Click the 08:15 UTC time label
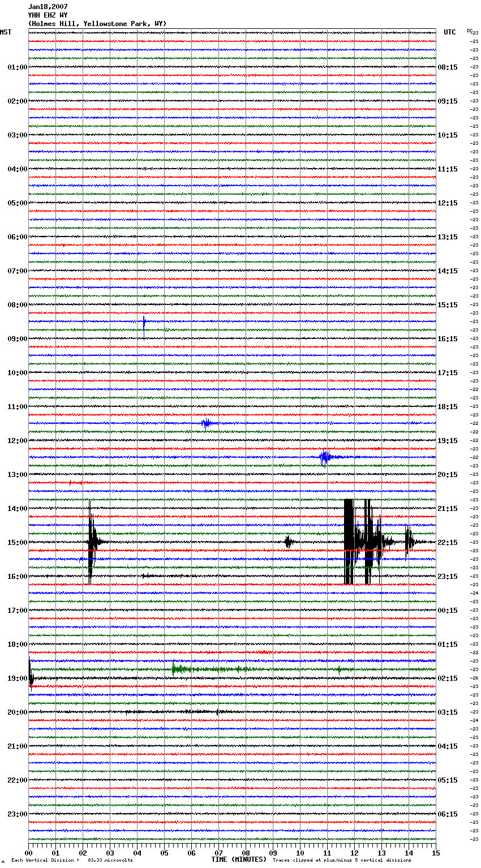 [448, 67]
